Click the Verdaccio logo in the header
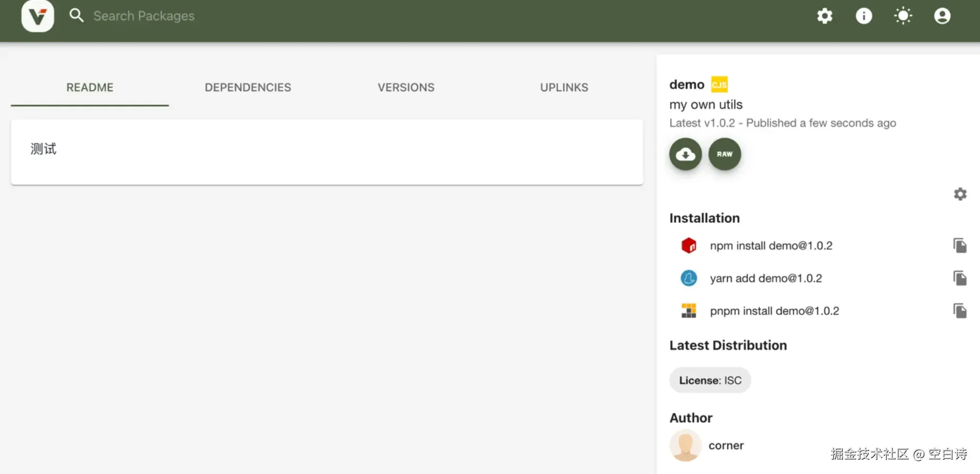Image resolution: width=980 pixels, height=474 pixels. (x=38, y=16)
